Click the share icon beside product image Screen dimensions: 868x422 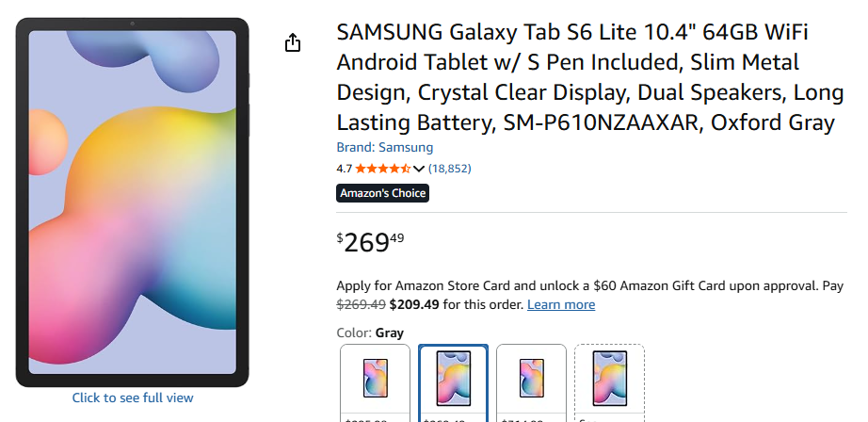tap(293, 43)
